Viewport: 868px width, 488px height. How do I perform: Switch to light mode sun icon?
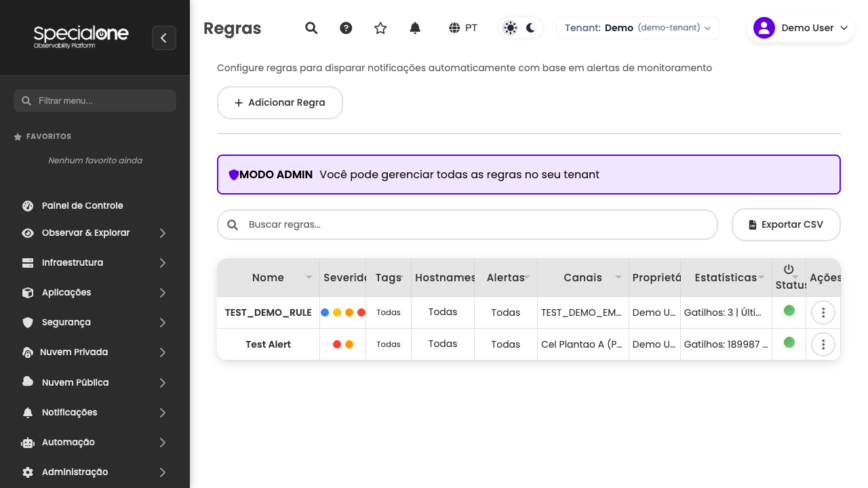[511, 28]
